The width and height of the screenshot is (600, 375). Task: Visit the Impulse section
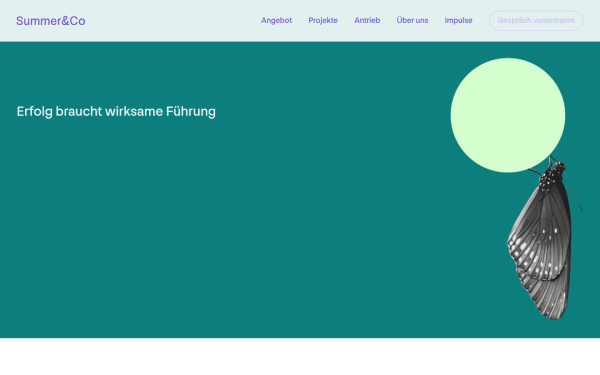[x=458, y=20]
